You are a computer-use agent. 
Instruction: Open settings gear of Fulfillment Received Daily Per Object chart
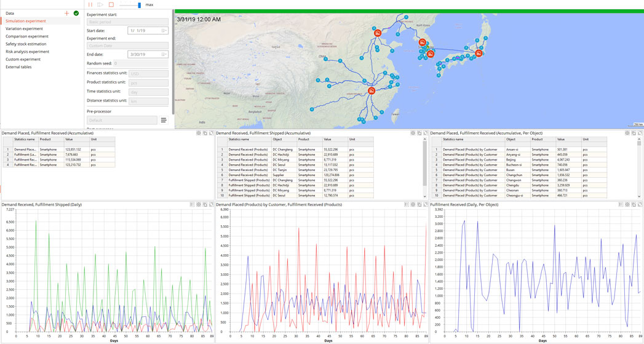point(627,204)
